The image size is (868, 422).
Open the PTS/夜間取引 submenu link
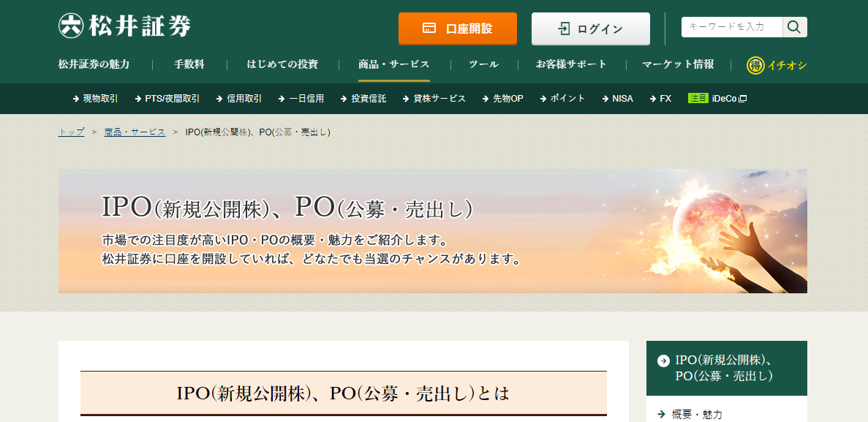point(171,99)
